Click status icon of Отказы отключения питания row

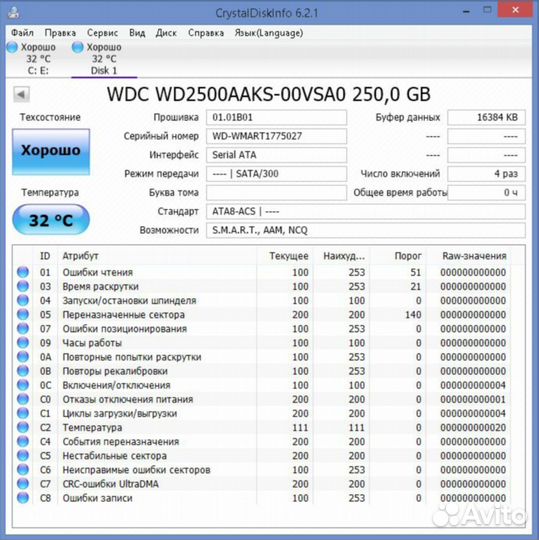click(x=23, y=399)
